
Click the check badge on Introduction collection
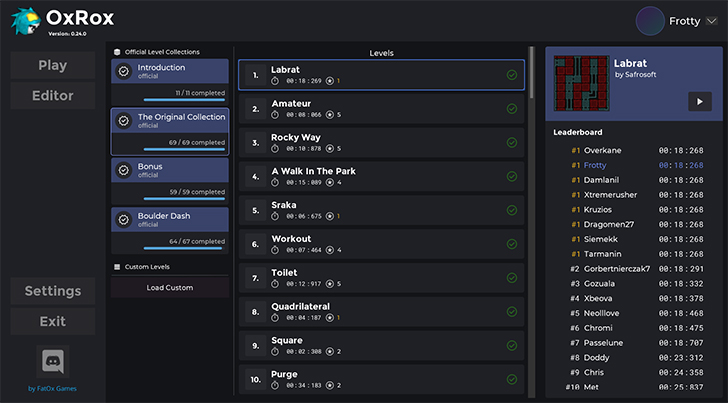pyautogui.click(x=123, y=72)
